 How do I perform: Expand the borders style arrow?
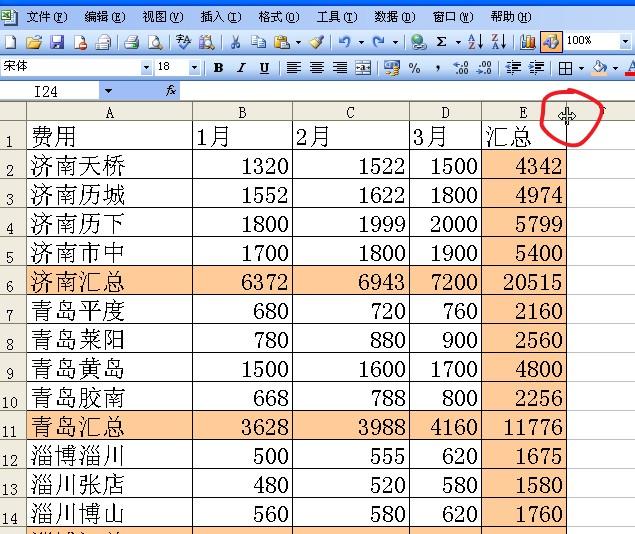coord(582,68)
